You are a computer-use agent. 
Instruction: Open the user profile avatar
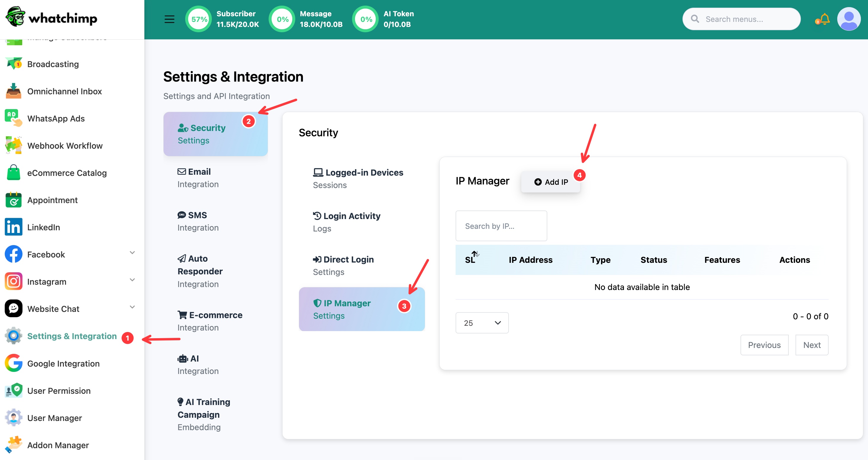(848, 19)
